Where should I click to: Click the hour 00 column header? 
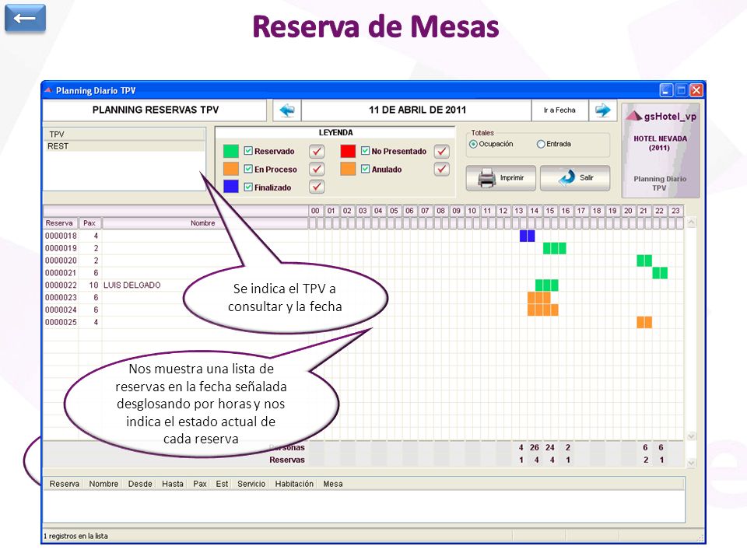[315, 211]
